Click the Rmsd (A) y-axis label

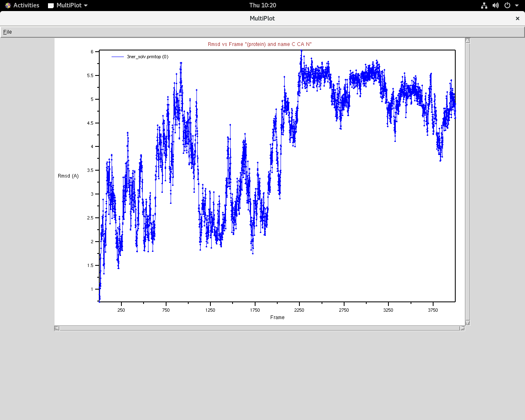coord(68,176)
